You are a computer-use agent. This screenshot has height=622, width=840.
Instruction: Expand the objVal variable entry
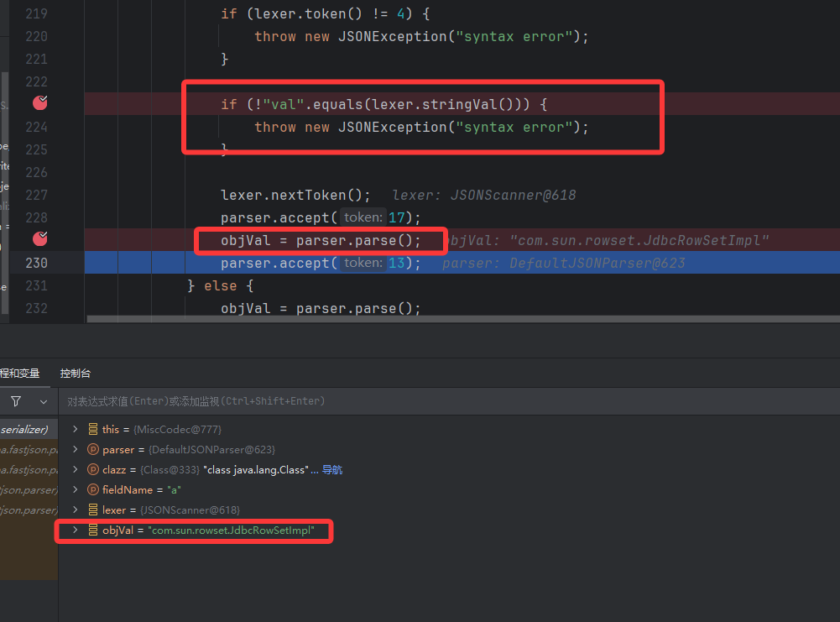coord(76,531)
